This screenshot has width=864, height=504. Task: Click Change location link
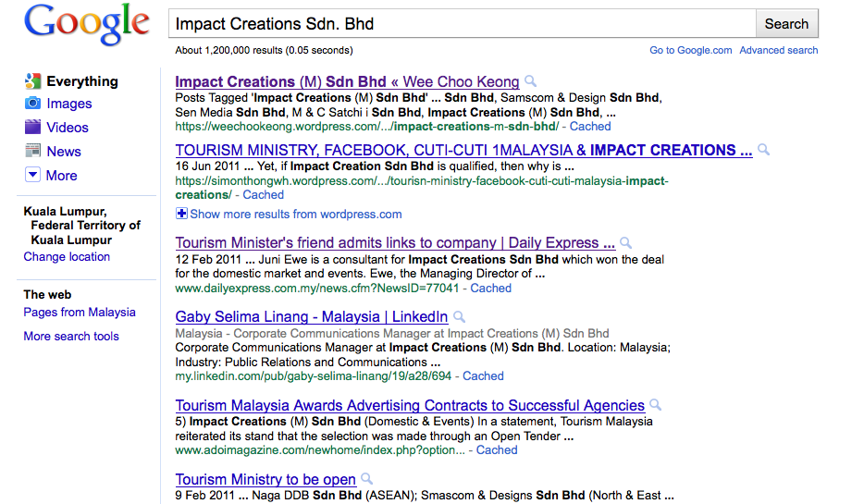coord(67,257)
